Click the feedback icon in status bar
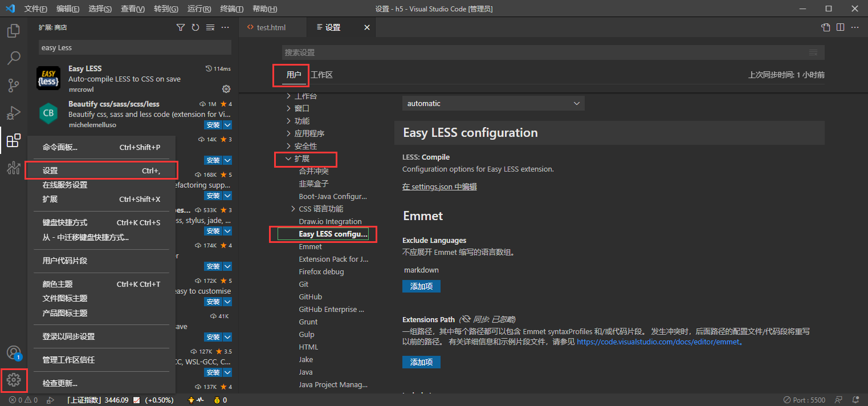The height and width of the screenshot is (406, 868). pyautogui.click(x=839, y=400)
